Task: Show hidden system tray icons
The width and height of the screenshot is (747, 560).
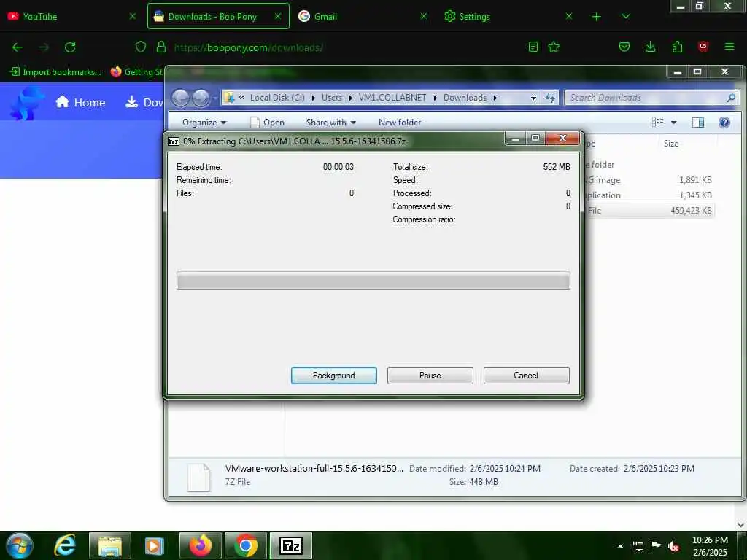Action: click(x=620, y=546)
